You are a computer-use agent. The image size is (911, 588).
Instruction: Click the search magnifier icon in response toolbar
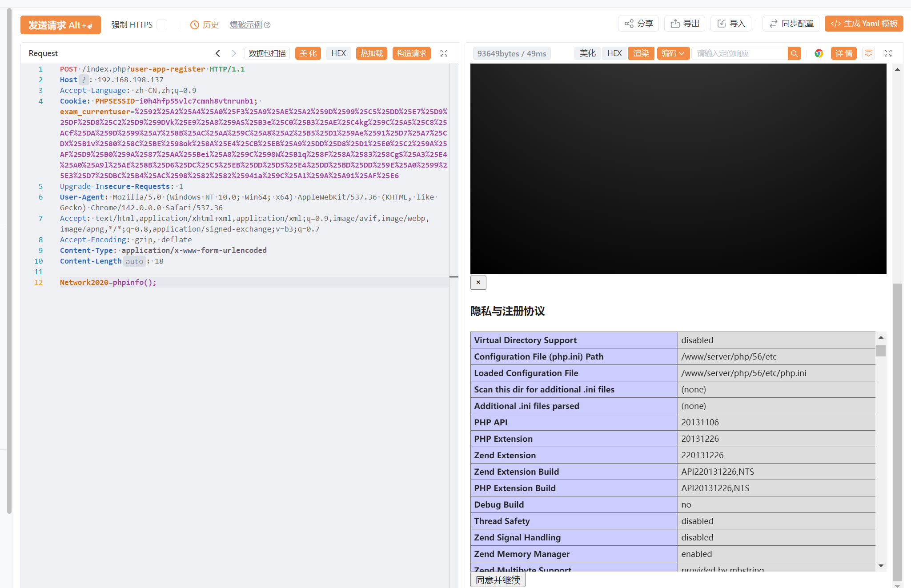point(794,53)
